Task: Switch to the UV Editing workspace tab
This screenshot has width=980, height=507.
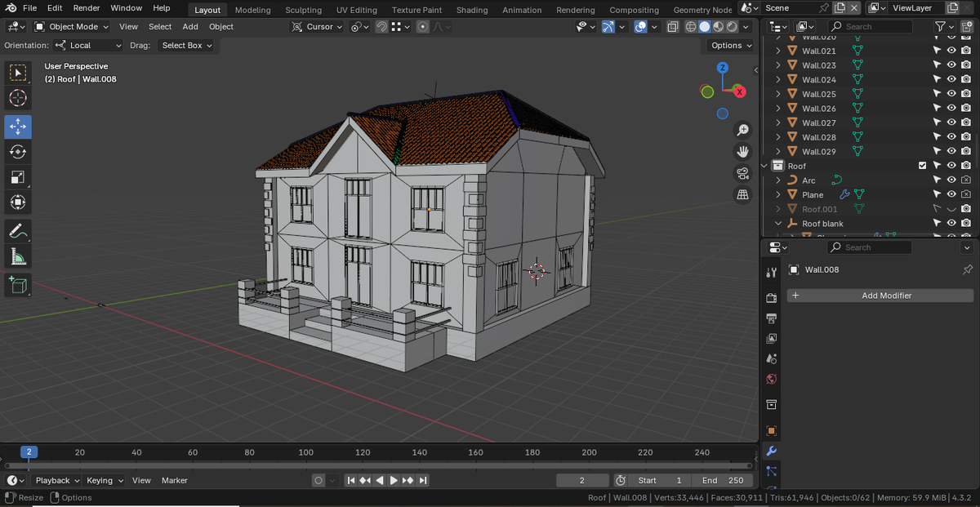Action: coord(357,10)
